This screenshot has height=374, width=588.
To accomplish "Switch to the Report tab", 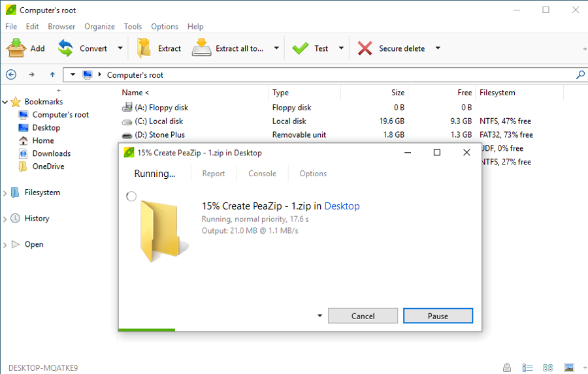I will pos(214,174).
